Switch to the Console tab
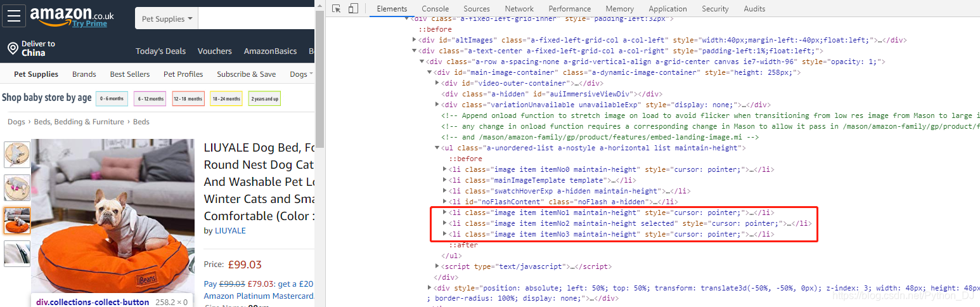 tap(435, 9)
